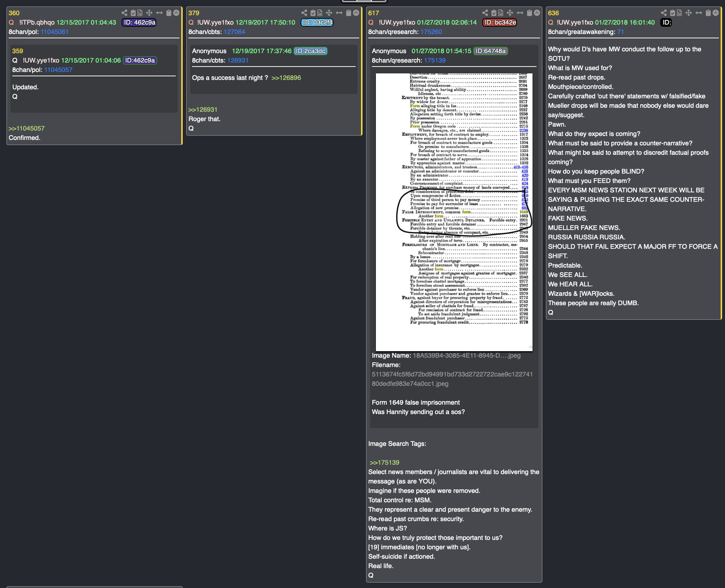Collapse post 636 with the chevron circle

coord(716,13)
